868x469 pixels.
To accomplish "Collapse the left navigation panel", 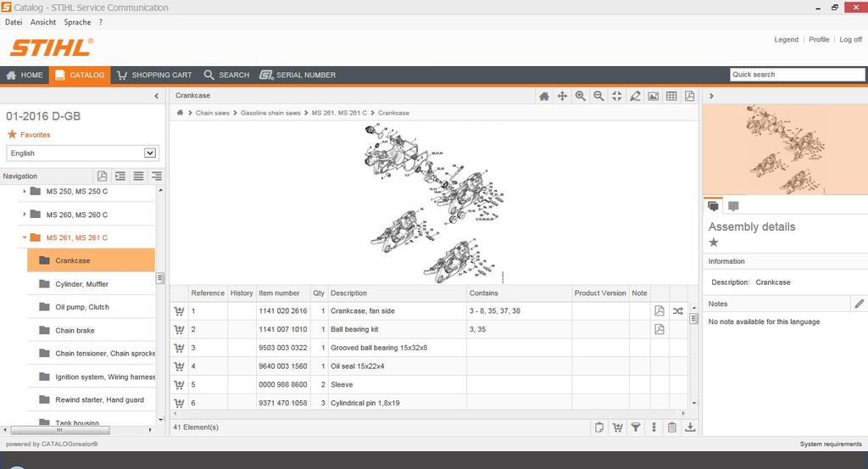I will point(156,96).
